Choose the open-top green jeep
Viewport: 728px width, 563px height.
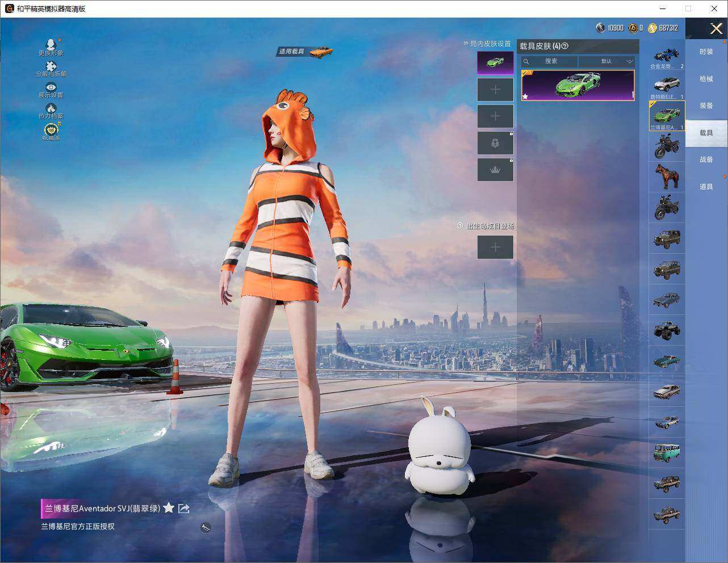pyautogui.click(x=667, y=269)
